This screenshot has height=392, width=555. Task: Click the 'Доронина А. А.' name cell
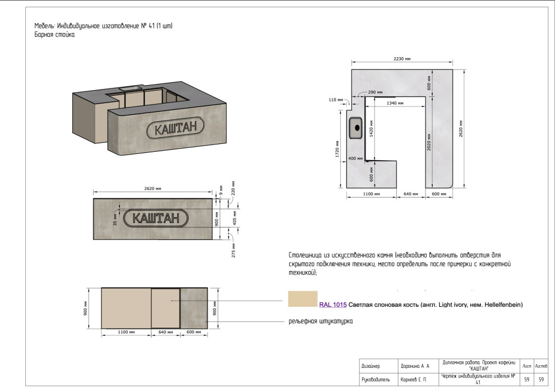pos(415,366)
